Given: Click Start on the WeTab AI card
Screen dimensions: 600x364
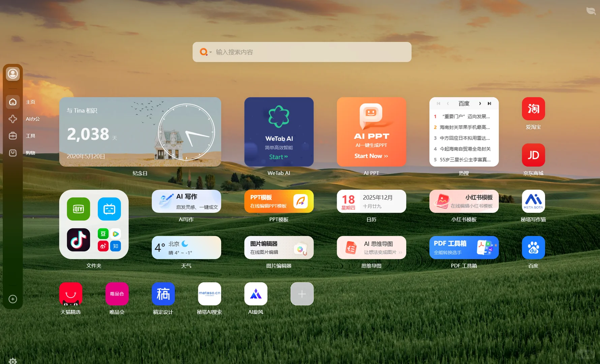Looking at the screenshot, I should [278, 157].
